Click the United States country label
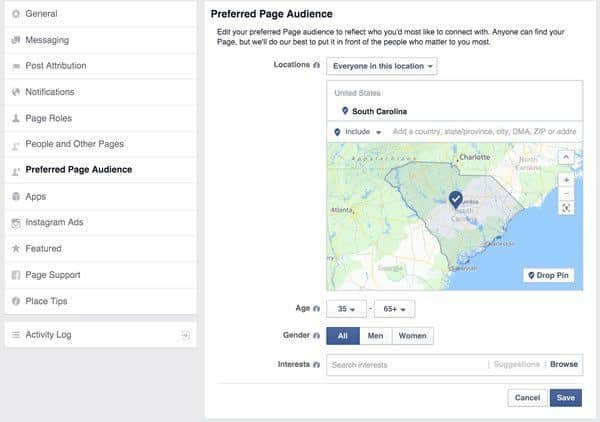This screenshot has height=422, width=600. [x=357, y=93]
